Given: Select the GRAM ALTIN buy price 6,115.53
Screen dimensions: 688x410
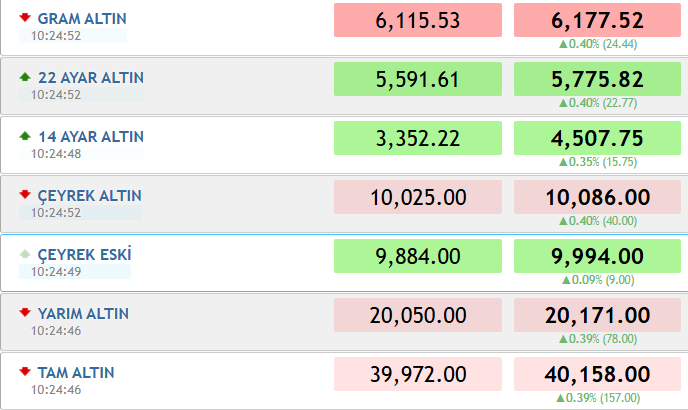Looking at the screenshot, I should tap(418, 20).
